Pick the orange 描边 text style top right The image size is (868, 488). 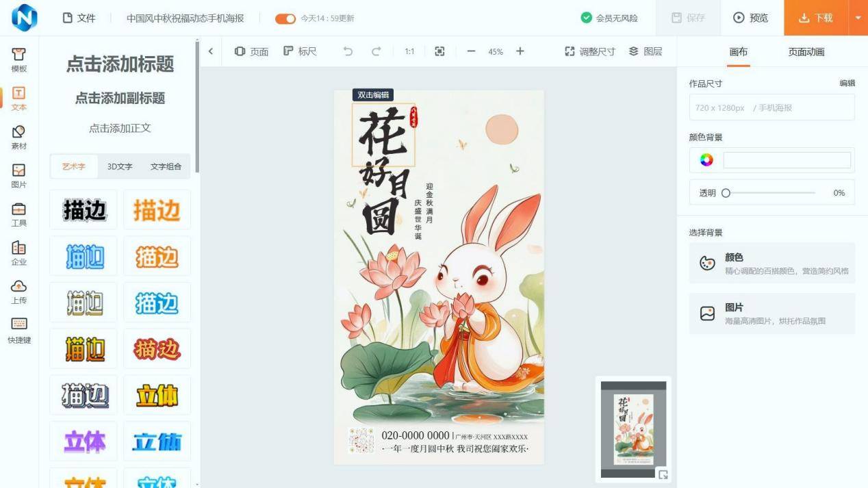[157, 209]
